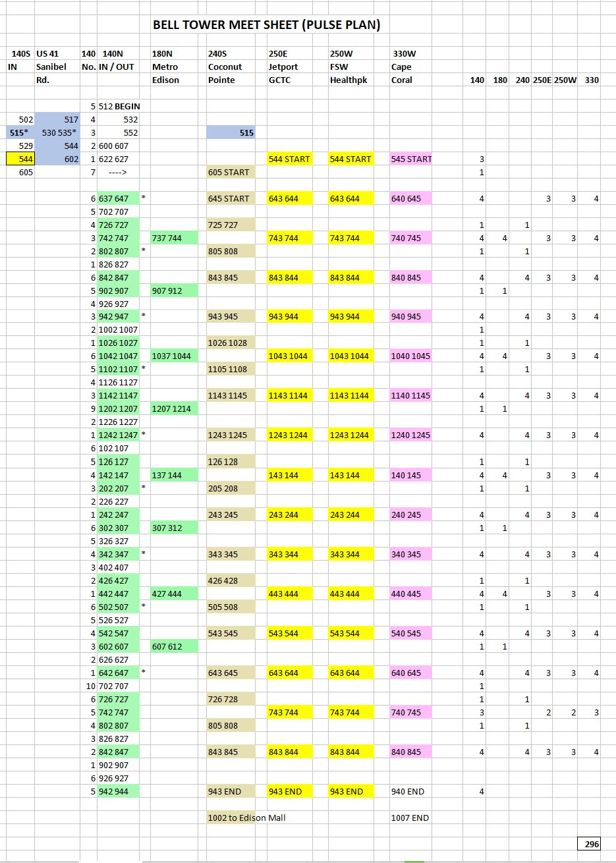Image resolution: width=616 pixels, height=863 pixels.
Task: Click the arrow ----> cell
Action: pyautogui.click(x=117, y=172)
